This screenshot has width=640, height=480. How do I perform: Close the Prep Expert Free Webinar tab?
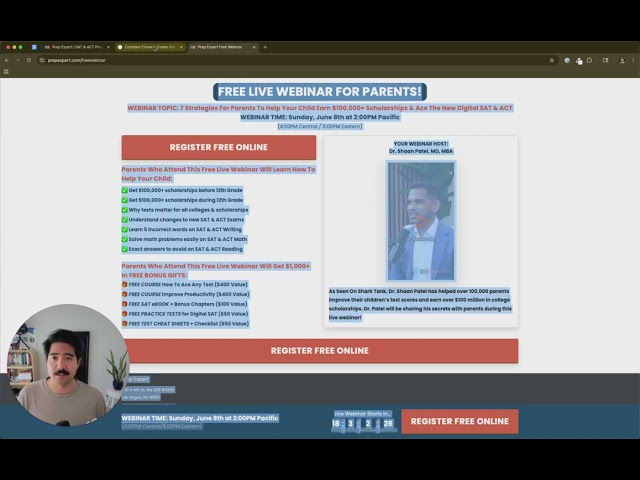(x=254, y=47)
